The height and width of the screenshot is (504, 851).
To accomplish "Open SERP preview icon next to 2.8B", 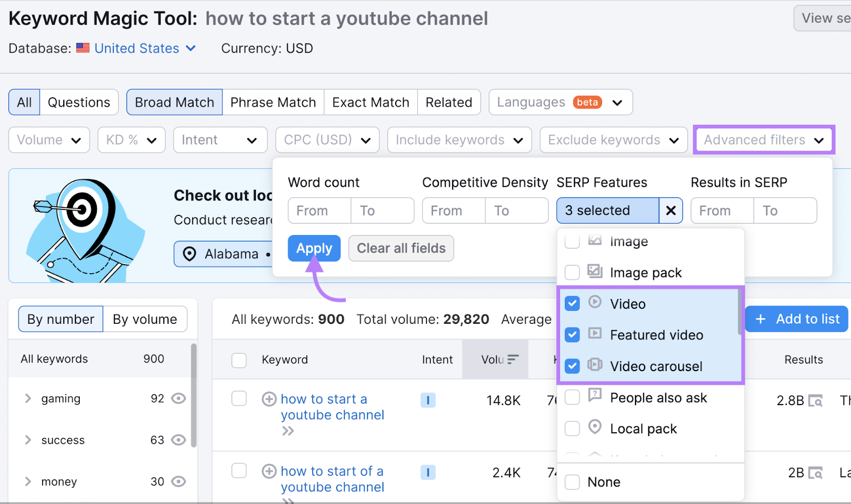I will point(815,400).
